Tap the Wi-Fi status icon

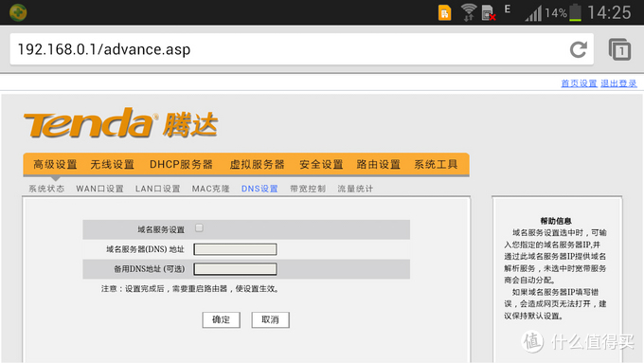click(469, 12)
